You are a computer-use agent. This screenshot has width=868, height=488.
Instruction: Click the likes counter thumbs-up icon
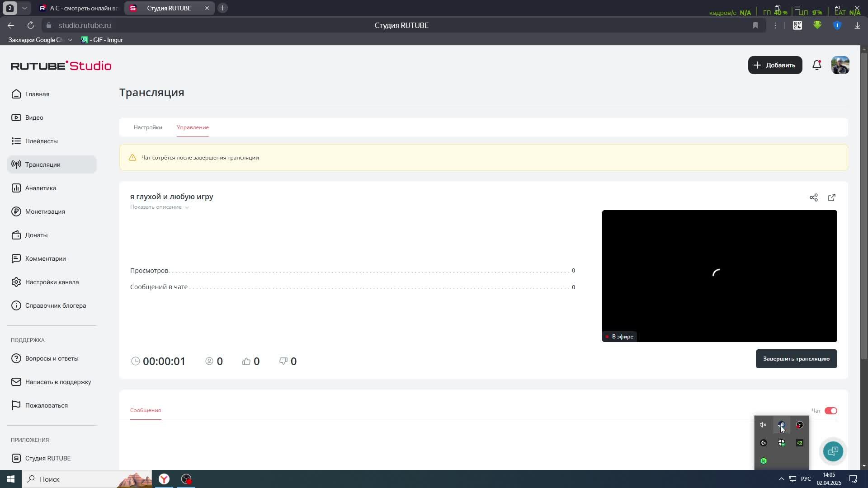click(246, 361)
